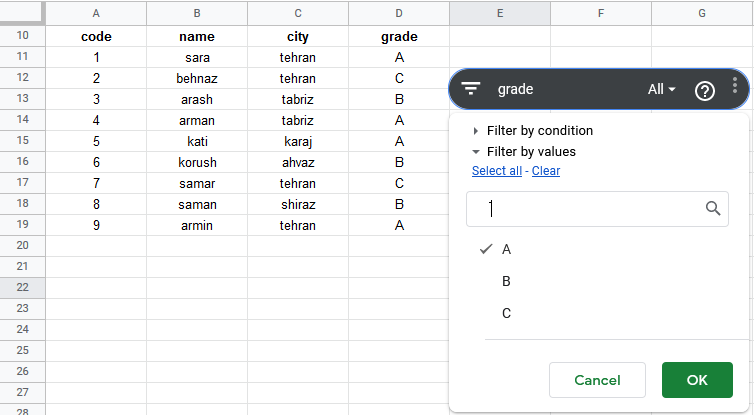
Task: Select column E header
Action: (x=500, y=13)
